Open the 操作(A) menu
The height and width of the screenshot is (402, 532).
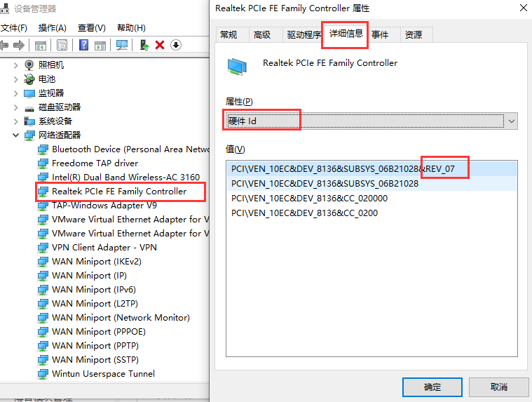click(x=53, y=28)
